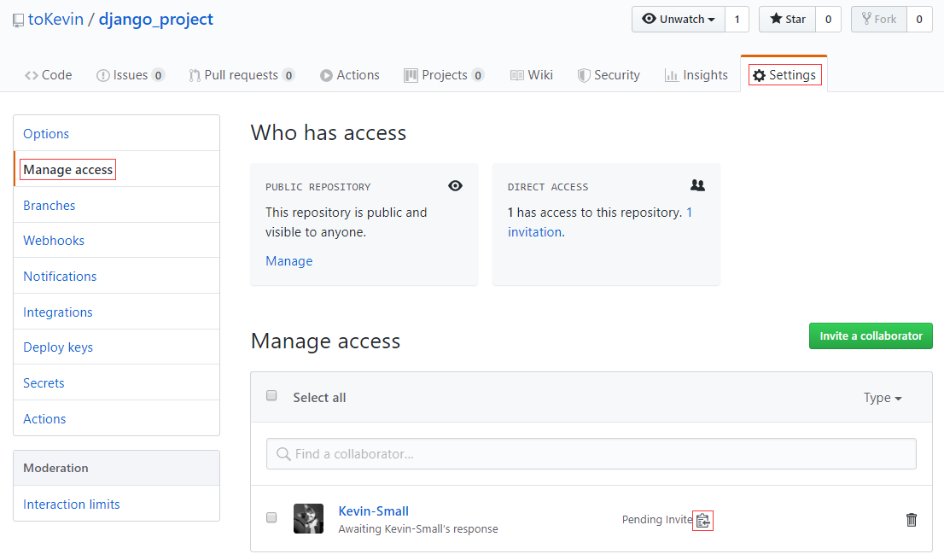The height and width of the screenshot is (560, 944).
Task: Expand the Unwatch dropdown
Action: coord(679,20)
